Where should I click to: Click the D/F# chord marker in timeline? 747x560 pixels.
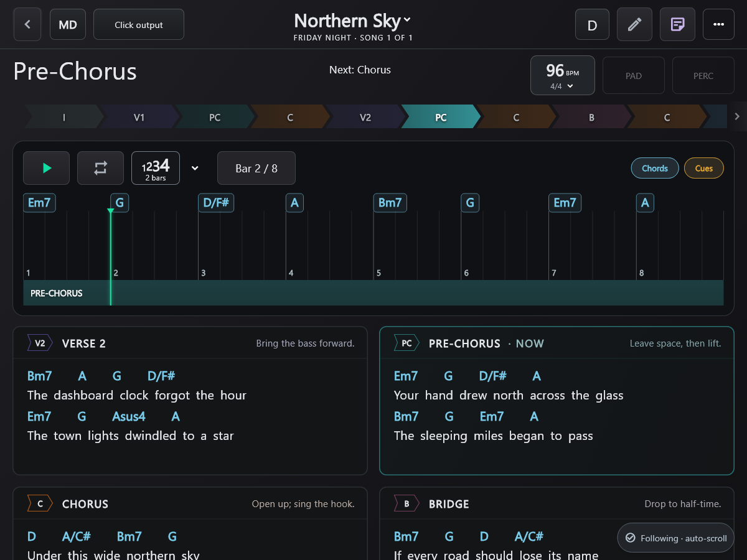pos(216,203)
